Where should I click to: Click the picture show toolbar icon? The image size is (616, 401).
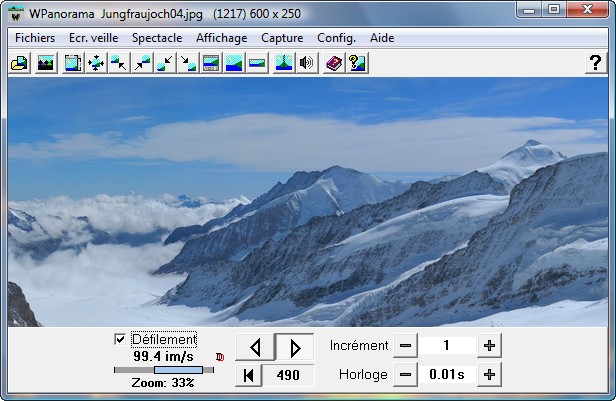pos(46,63)
